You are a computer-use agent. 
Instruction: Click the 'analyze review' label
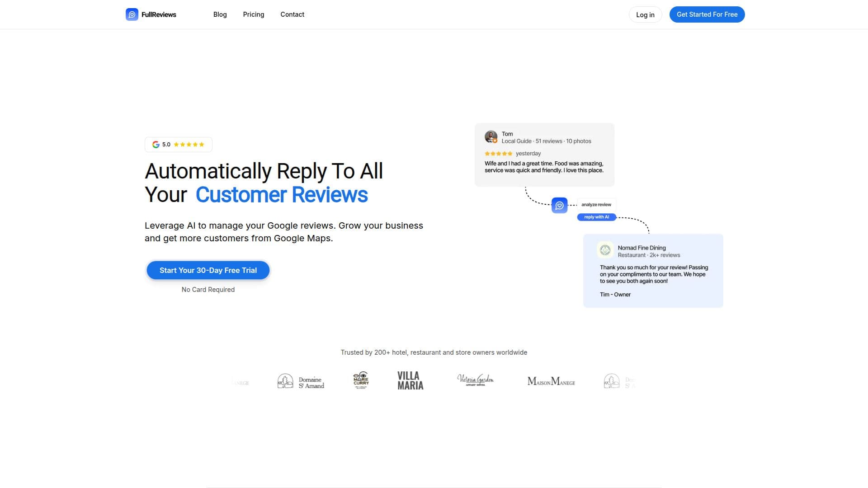(596, 205)
